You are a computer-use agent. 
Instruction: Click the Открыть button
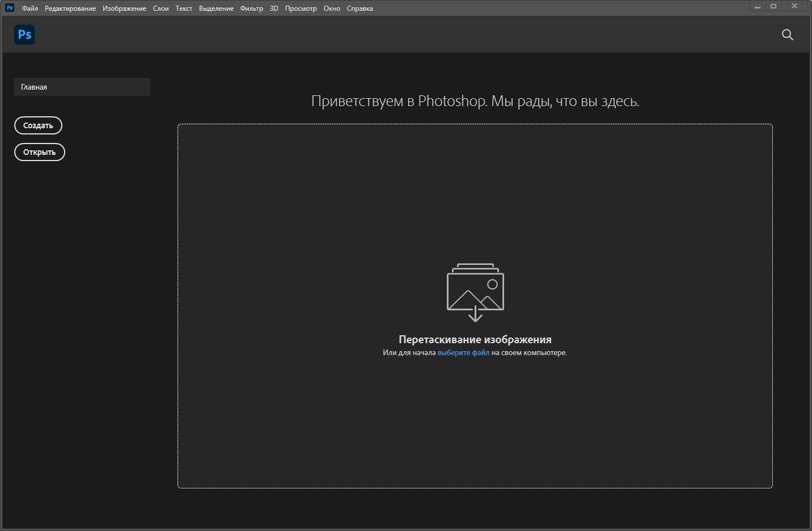(40, 152)
